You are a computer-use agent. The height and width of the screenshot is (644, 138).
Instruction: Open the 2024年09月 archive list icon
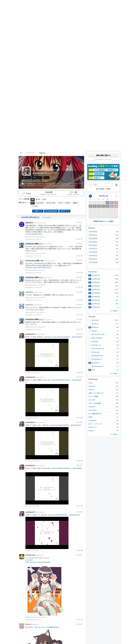point(90,283)
